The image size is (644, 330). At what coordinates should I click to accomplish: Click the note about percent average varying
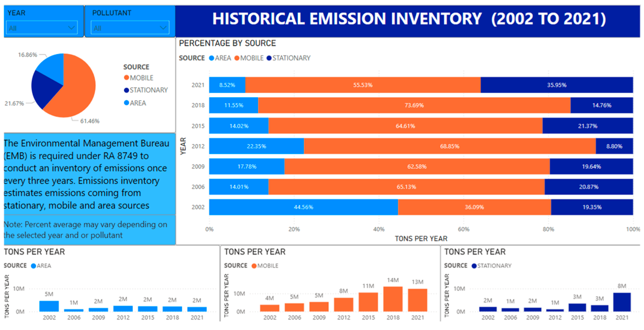pos(85,230)
